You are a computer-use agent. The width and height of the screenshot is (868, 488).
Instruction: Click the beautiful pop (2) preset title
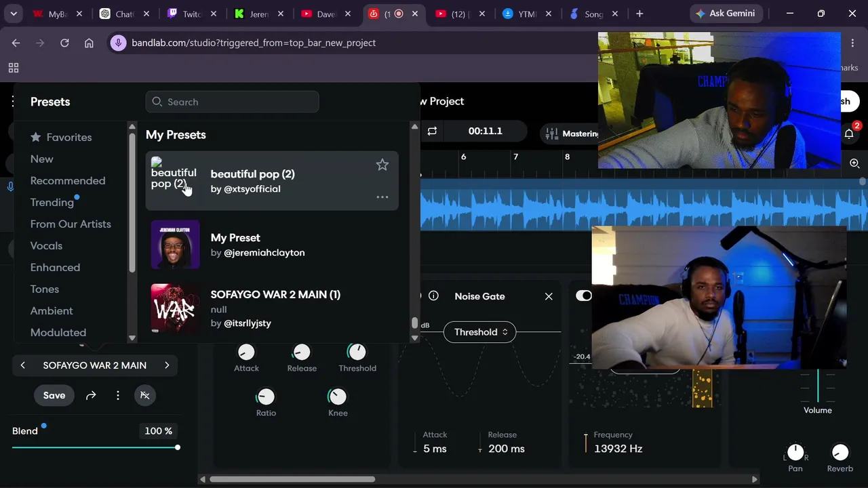point(253,174)
